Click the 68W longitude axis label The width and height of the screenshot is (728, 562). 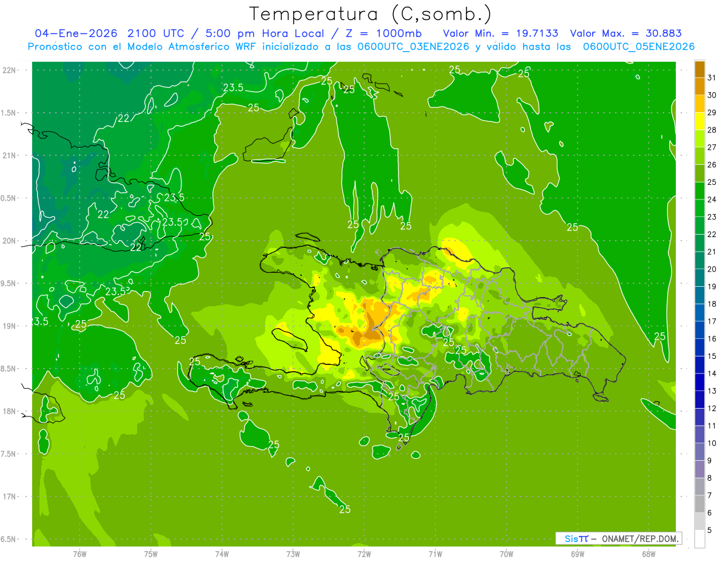tap(649, 555)
